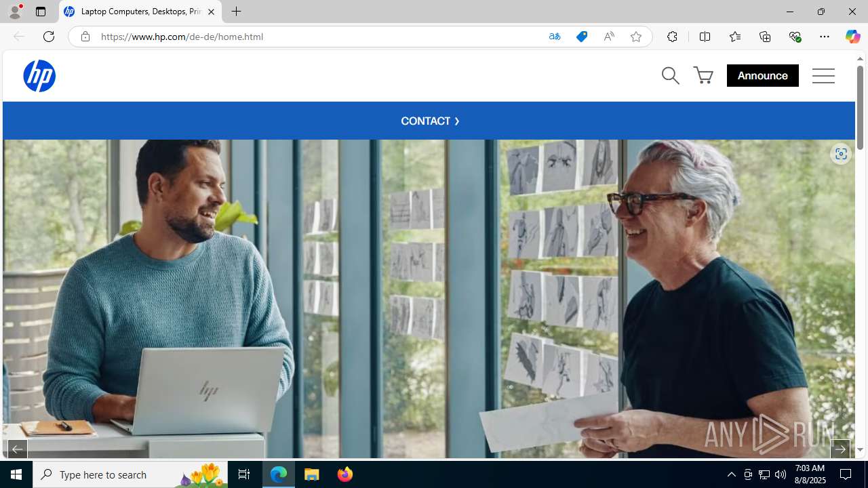Select the Laptop Computers, Desktops tab

(x=140, y=12)
